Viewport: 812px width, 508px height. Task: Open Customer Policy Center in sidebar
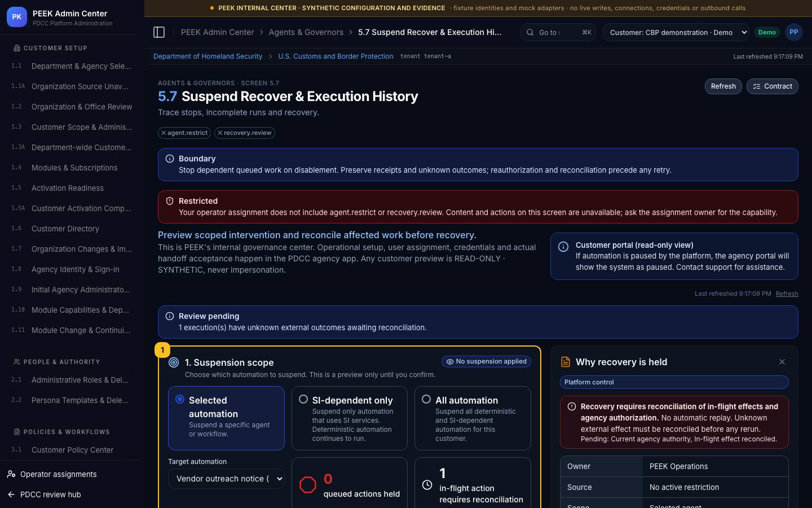coord(72,450)
